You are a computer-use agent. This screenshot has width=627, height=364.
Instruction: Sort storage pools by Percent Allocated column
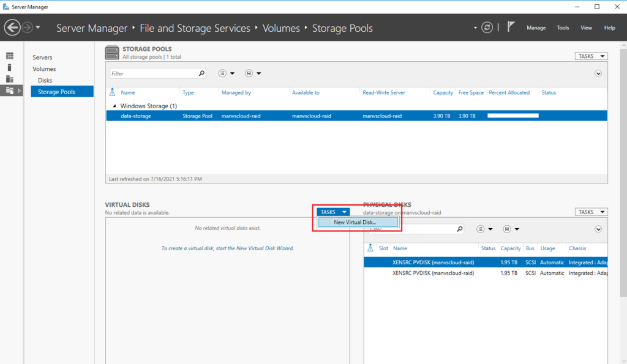(509, 93)
